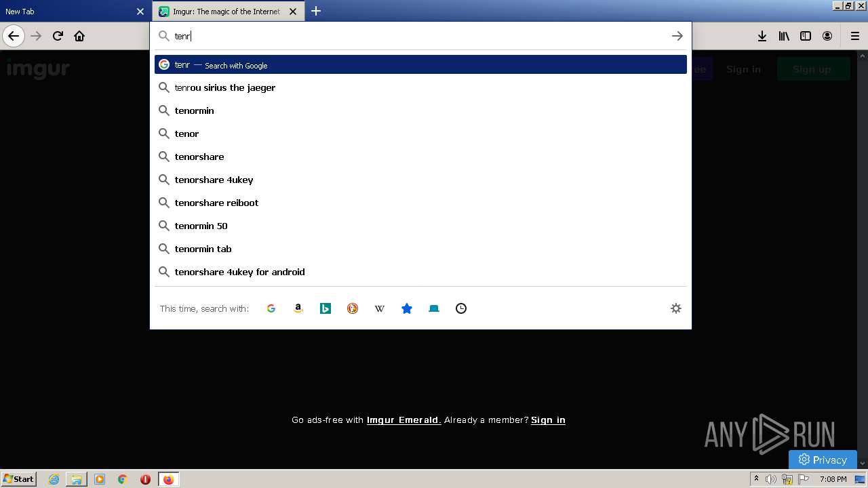
Task: Choose 'tenormin tab' suggestion
Action: (420, 249)
